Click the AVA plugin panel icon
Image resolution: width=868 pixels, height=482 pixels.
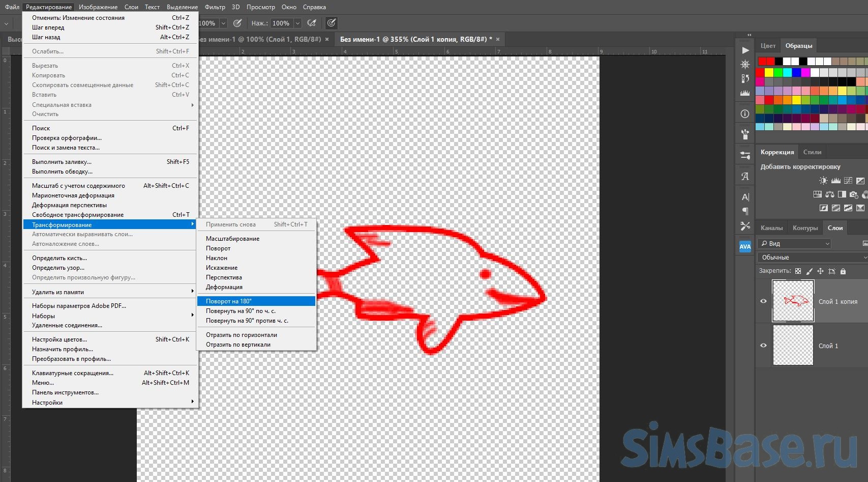(745, 247)
